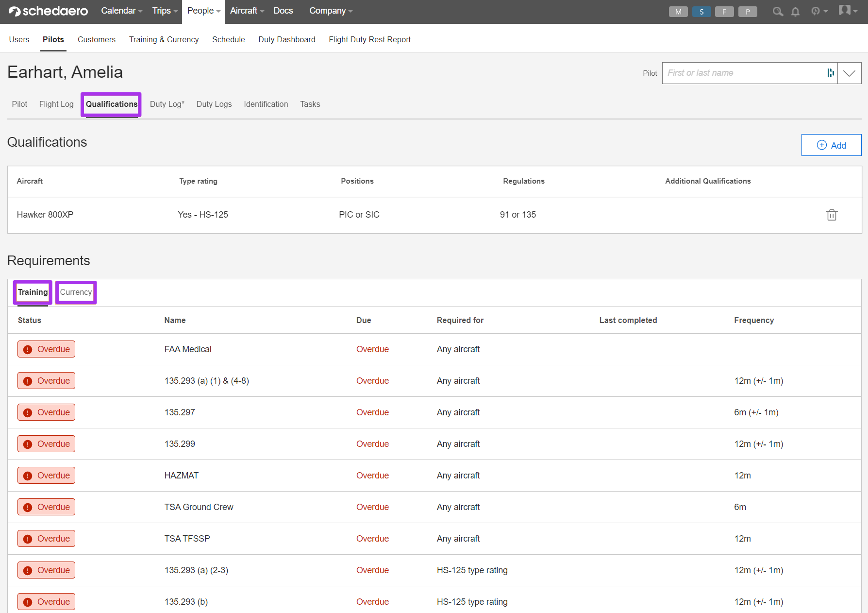The height and width of the screenshot is (613, 868).
Task: Click the S badge in top bar
Action: point(701,12)
